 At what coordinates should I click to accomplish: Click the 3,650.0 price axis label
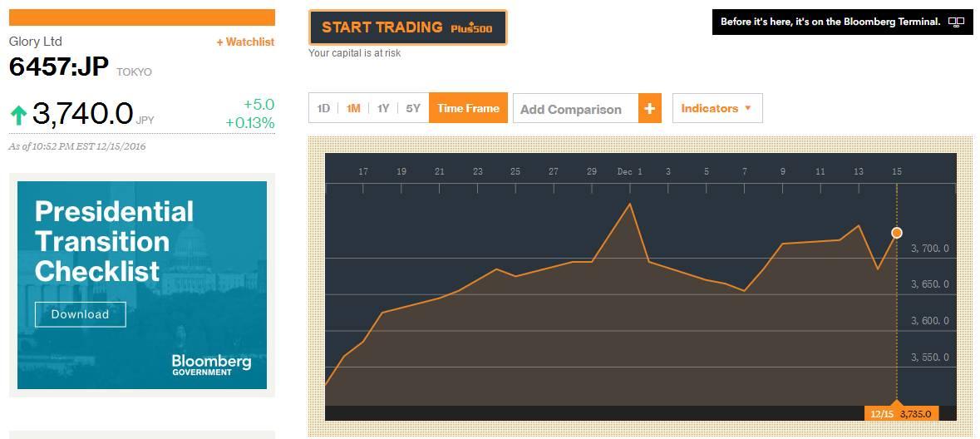[x=930, y=284]
